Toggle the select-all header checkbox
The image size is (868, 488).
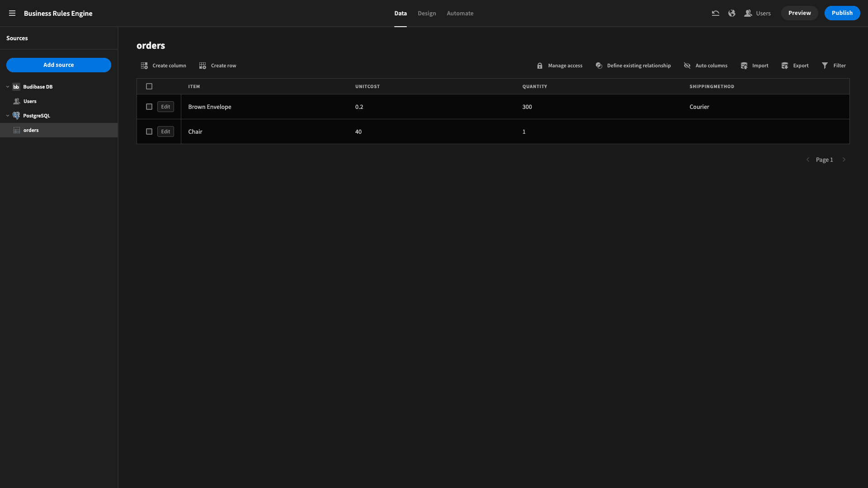pyautogui.click(x=149, y=86)
